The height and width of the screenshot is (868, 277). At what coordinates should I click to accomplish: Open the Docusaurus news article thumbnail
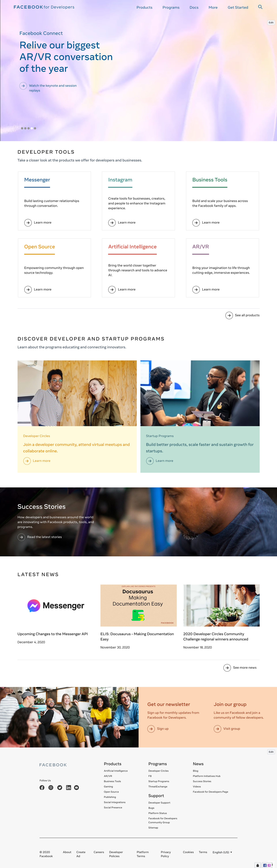tap(139, 606)
